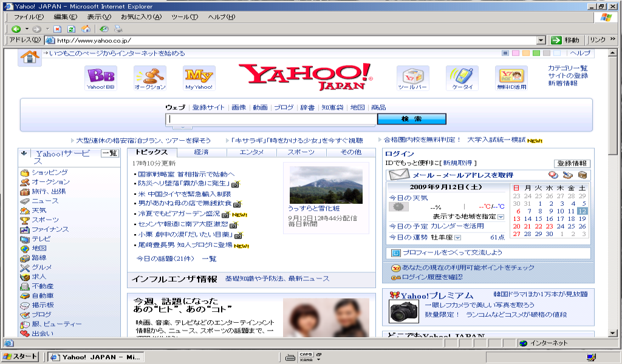Click inside the Yahoo search text field
The height and width of the screenshot is (364, 622).
point(272,119)
